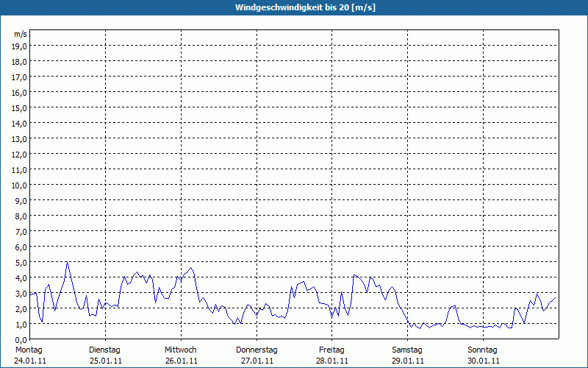Click the 3,0 y-axis label
588x368 pixels.
click(21, 294)
